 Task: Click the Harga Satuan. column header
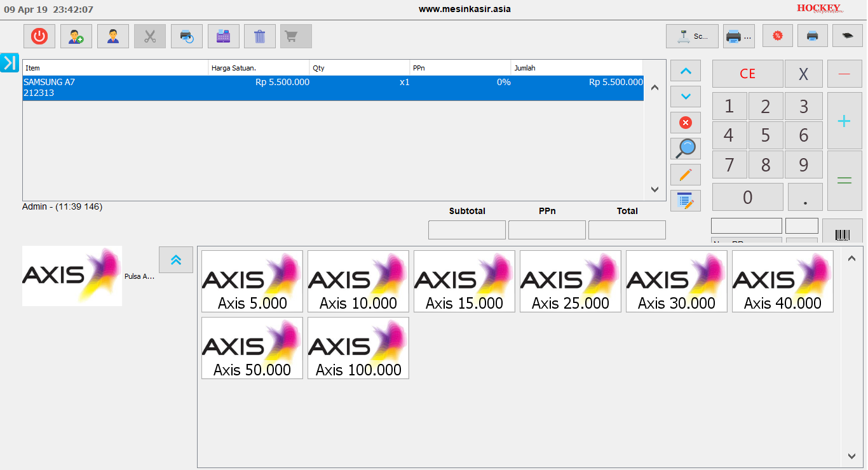259,68
